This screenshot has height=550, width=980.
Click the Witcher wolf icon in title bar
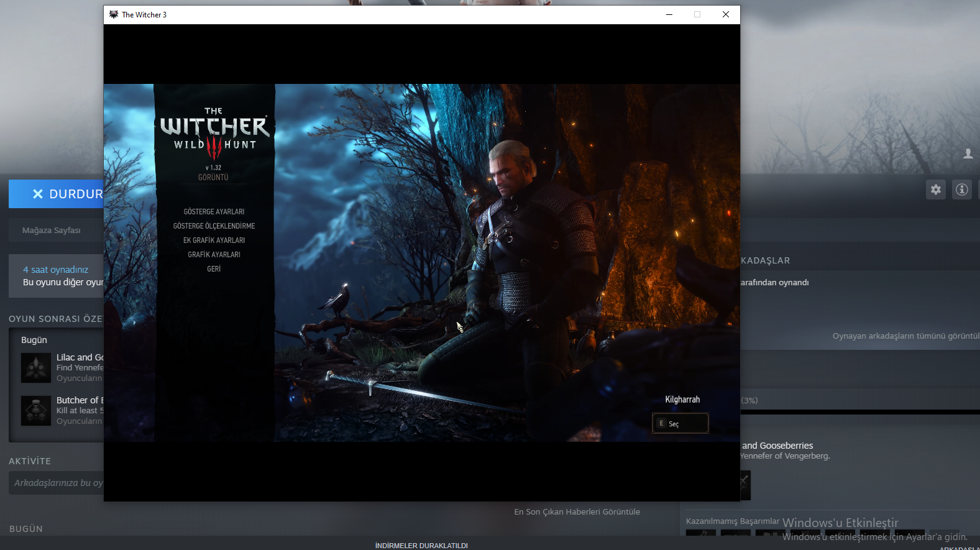click(x=114, y=14)
